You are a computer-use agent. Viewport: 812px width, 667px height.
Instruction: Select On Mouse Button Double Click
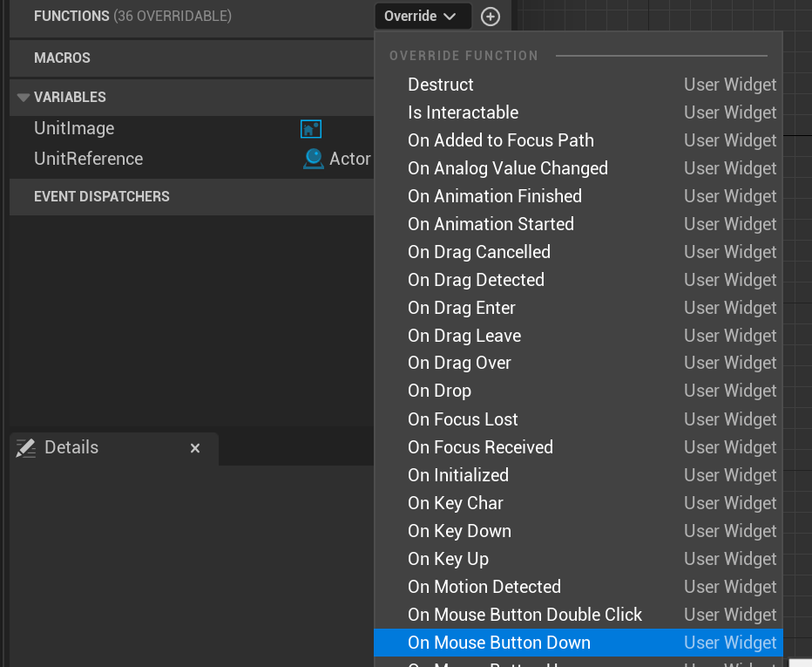524,615
